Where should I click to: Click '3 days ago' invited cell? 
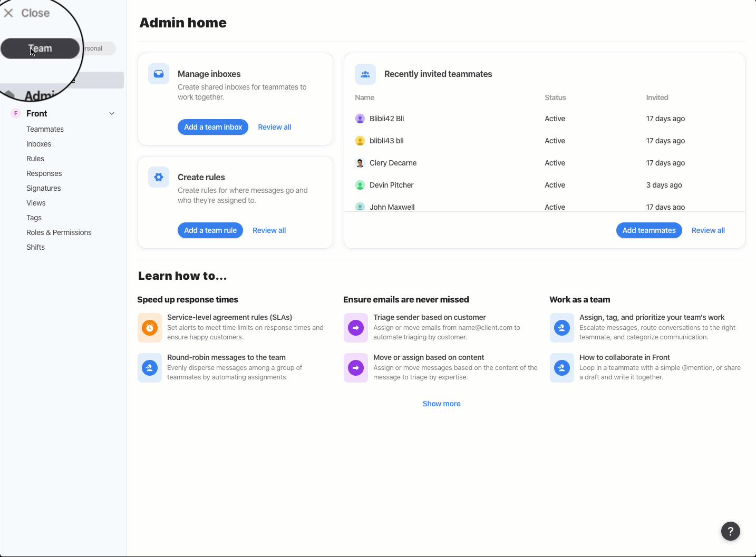664,185
